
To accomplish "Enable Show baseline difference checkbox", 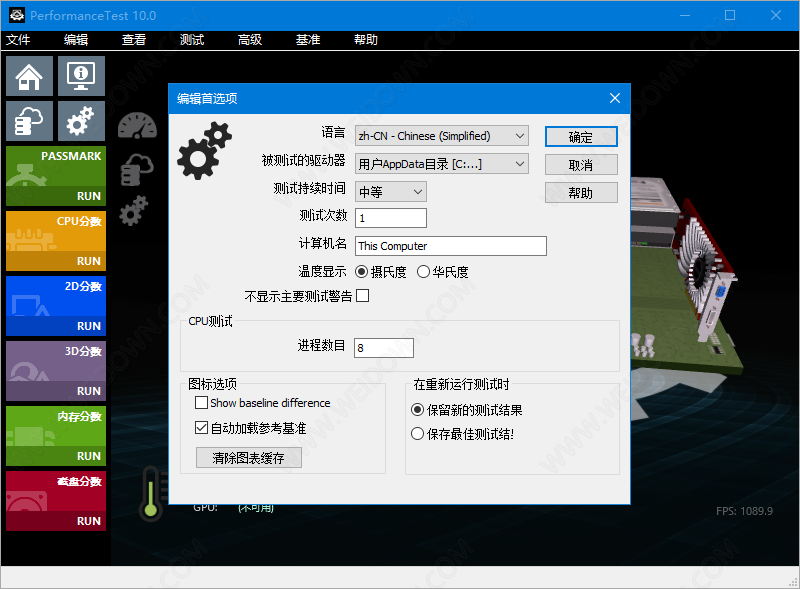I will (x=201, y=403).
